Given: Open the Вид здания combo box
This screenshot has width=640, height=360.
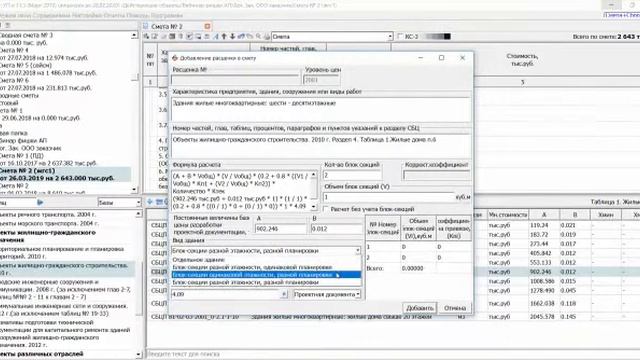Looking at the screenshot, I should (266, 251).
